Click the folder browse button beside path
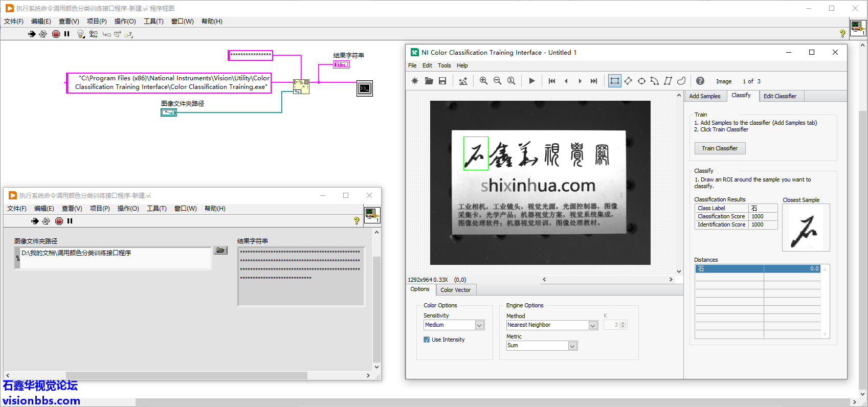 click(x=220, y=250)
